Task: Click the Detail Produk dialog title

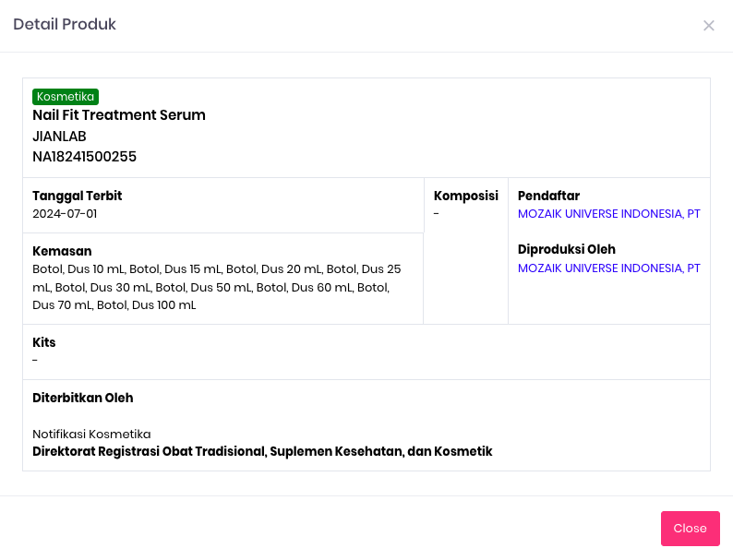Action: (x=65, y=25)
